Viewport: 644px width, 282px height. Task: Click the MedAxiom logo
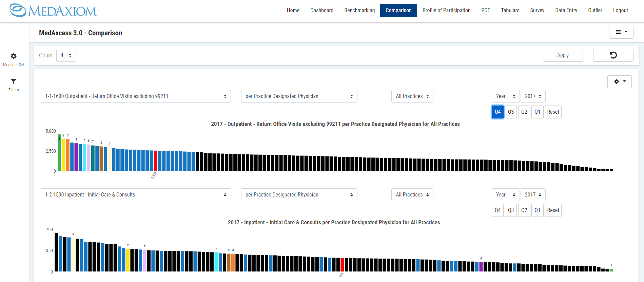coord(53,11)
